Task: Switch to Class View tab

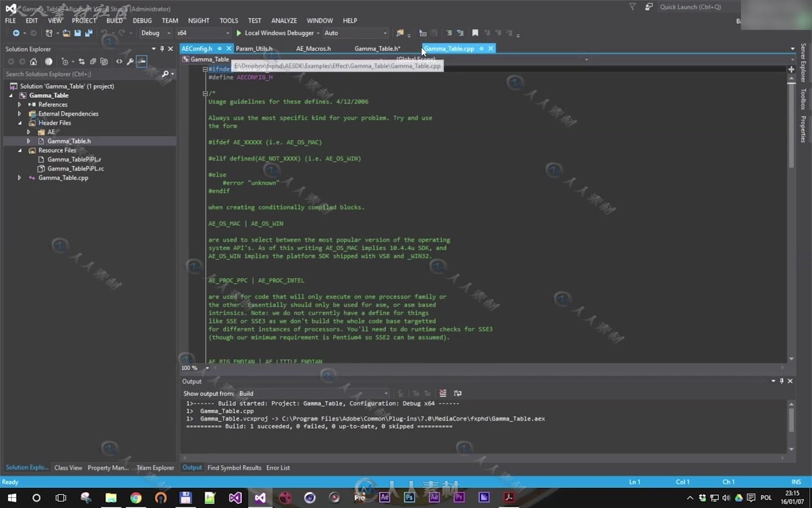Action: [68, 468]
